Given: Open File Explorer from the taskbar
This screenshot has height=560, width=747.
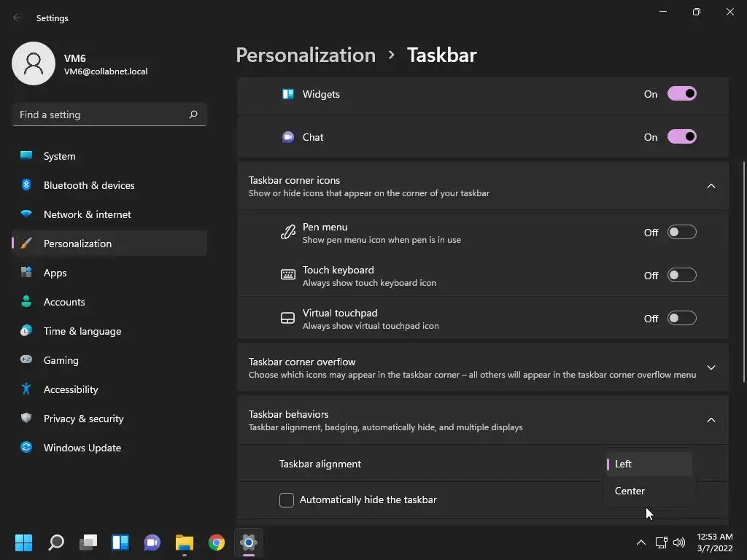Looking at the screenshot, I should [185, 542].
